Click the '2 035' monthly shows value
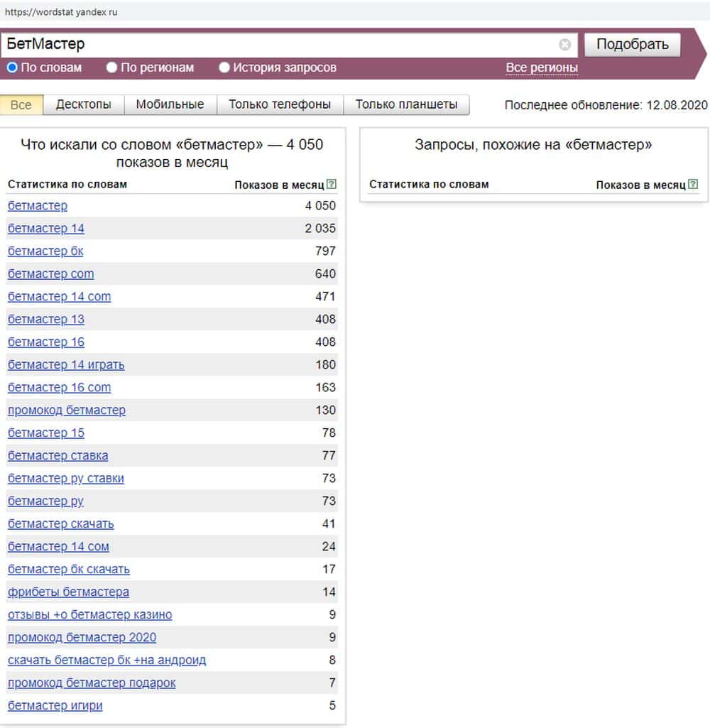The height and width of the screenshot is (728, 710). click(320, 229)
